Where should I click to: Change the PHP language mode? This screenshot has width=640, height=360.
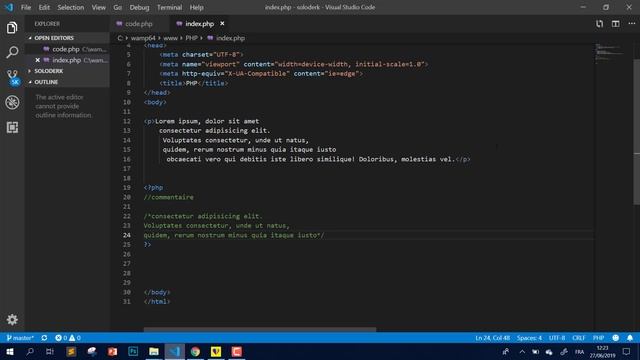point(598,338)
